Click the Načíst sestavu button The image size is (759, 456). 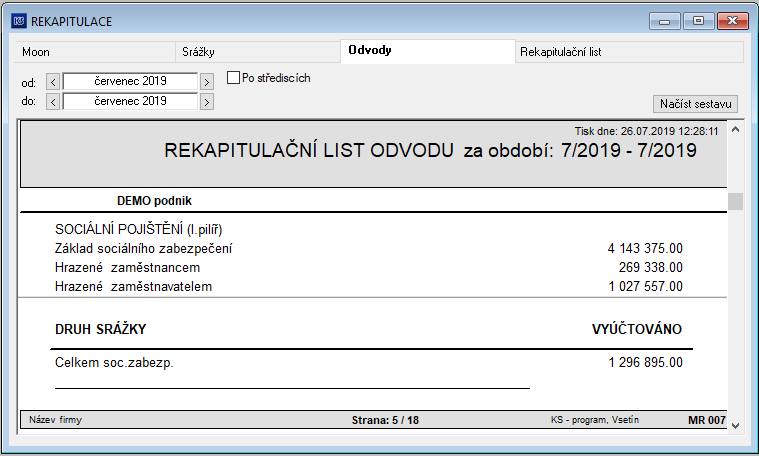[x=695, y=104]
